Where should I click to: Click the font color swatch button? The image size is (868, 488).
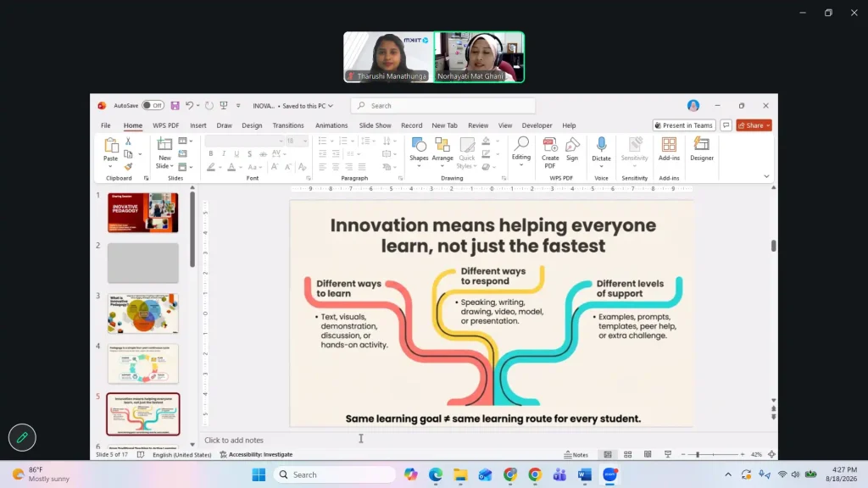click(231, 167)
